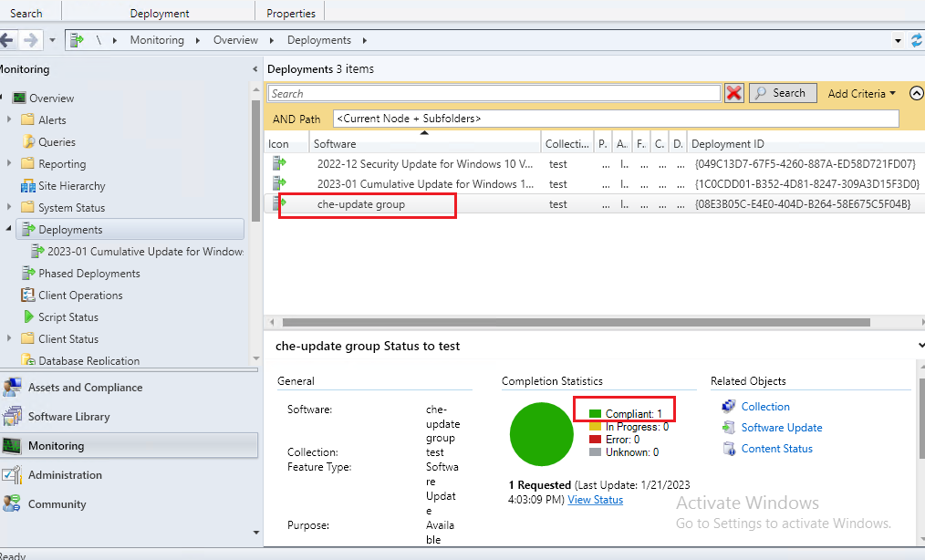This screenshot has height=560, width=925.
Task: Select Deployments node in tree
Action: click(x=130, y=230)
